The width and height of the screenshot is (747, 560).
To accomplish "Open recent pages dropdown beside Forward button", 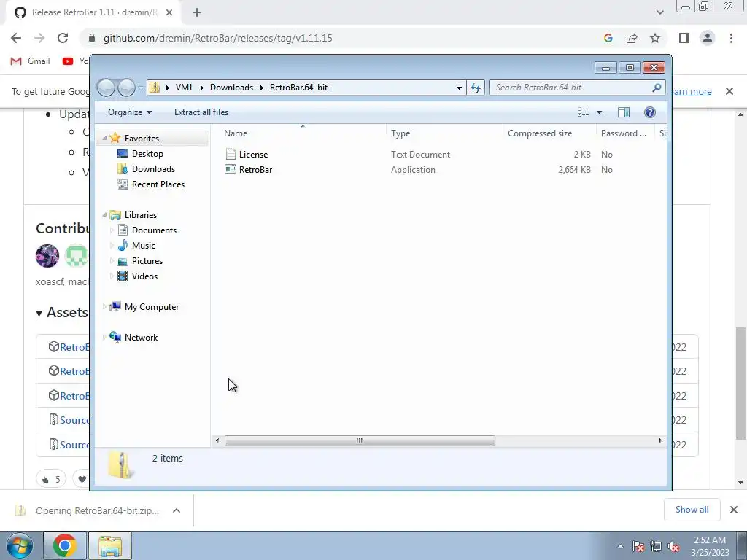I will (141, 88).
